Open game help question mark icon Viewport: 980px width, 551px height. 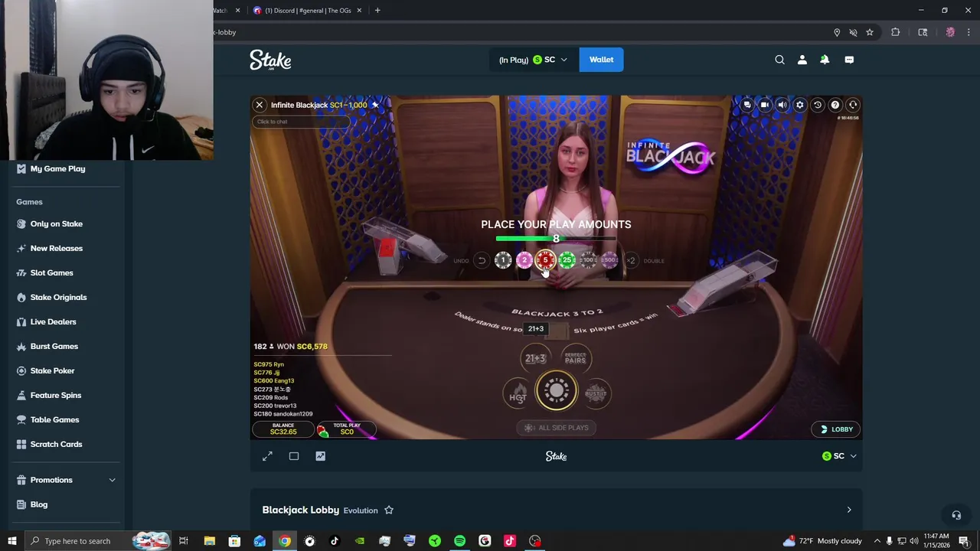[835, 105]
